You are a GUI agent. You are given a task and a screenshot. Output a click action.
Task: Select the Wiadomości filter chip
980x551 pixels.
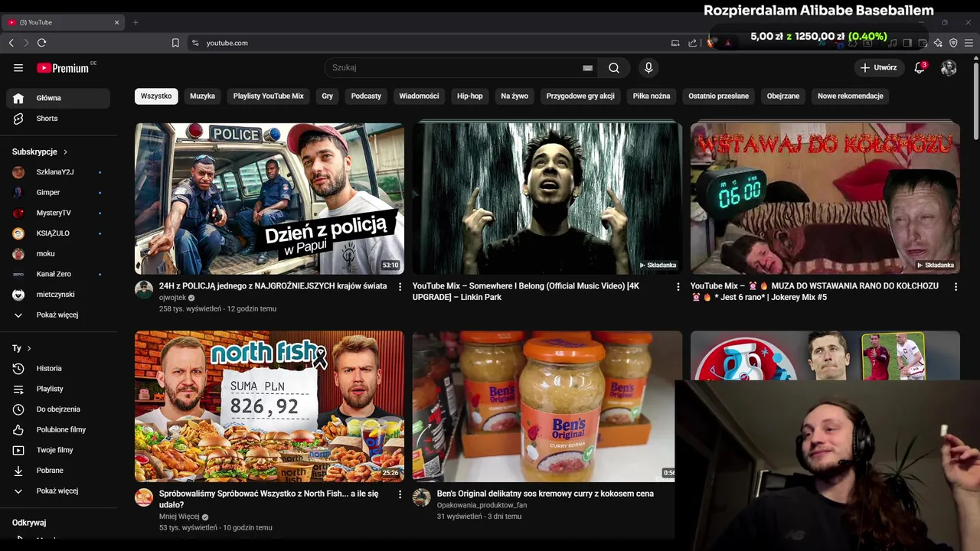point(419,96)
